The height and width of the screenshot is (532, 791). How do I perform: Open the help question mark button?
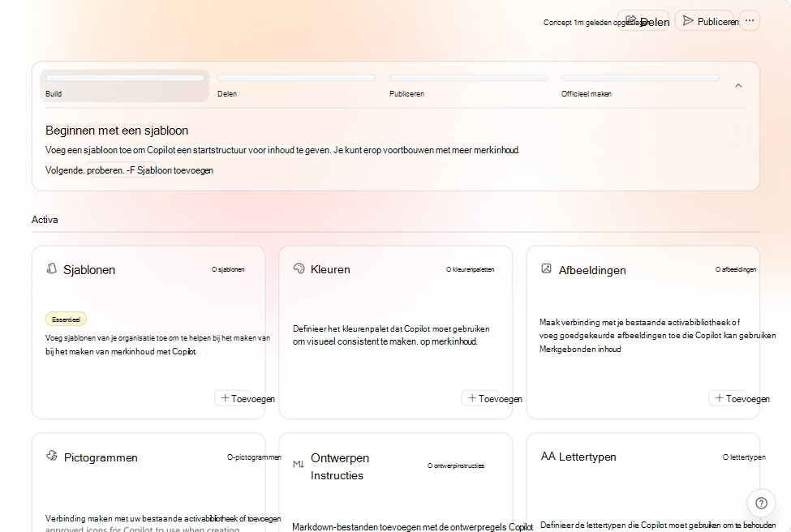(761, 503)
